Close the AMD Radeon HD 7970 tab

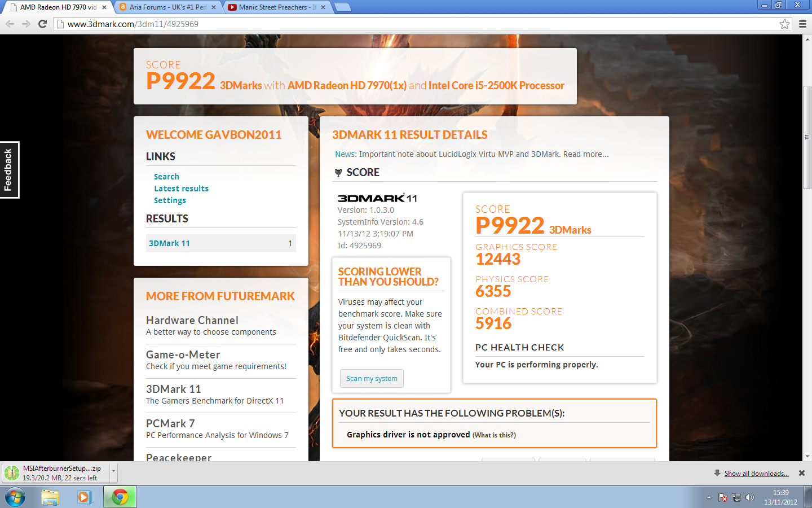pyautogui.click(x=104, y=7)
